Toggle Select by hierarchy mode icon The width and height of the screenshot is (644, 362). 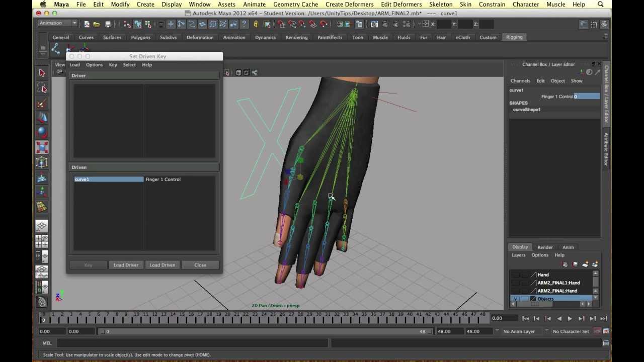(x=127, y=24)
